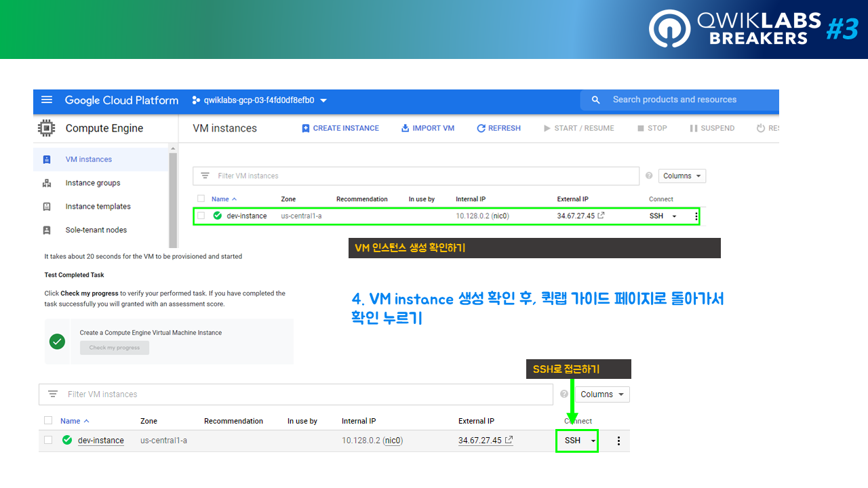868x488 pixels.
Task: Open Instance groups in sidebar
Action: click(x=93, y=183)
